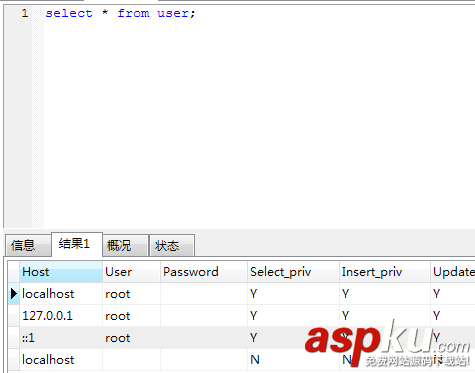
Task: Select the 结果1 tab
Action: [77, 244]
